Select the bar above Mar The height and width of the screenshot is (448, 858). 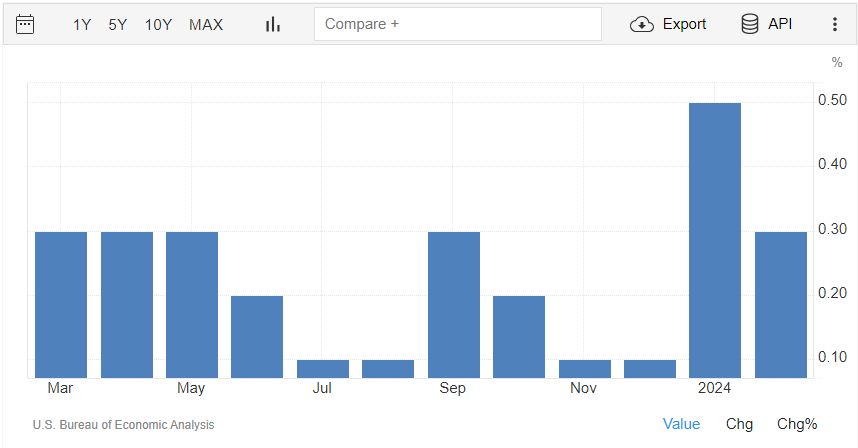pyautogui.click(x=61, y=304)
